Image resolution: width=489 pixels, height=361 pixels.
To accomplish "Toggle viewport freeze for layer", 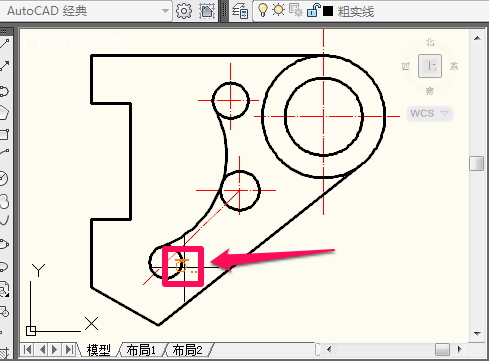I will (x=296, y=10).
